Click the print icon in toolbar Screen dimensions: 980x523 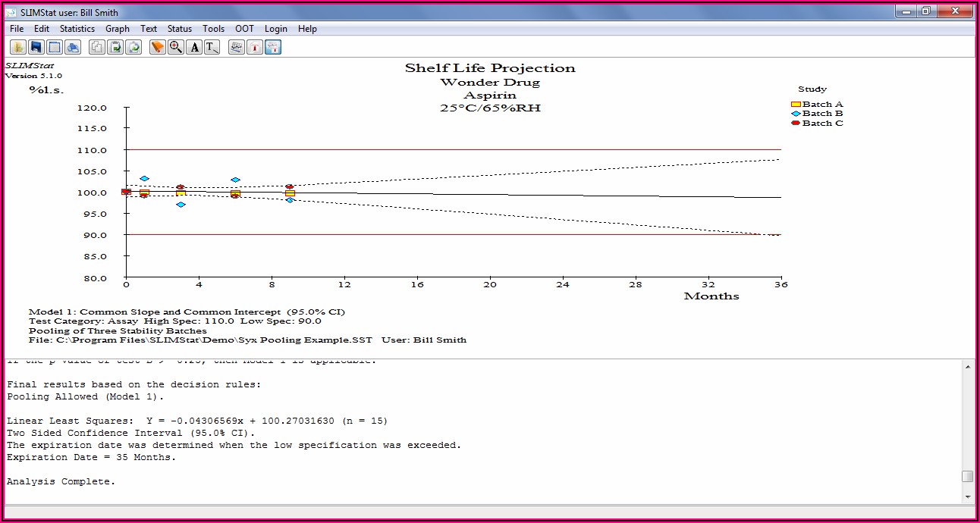73,47
